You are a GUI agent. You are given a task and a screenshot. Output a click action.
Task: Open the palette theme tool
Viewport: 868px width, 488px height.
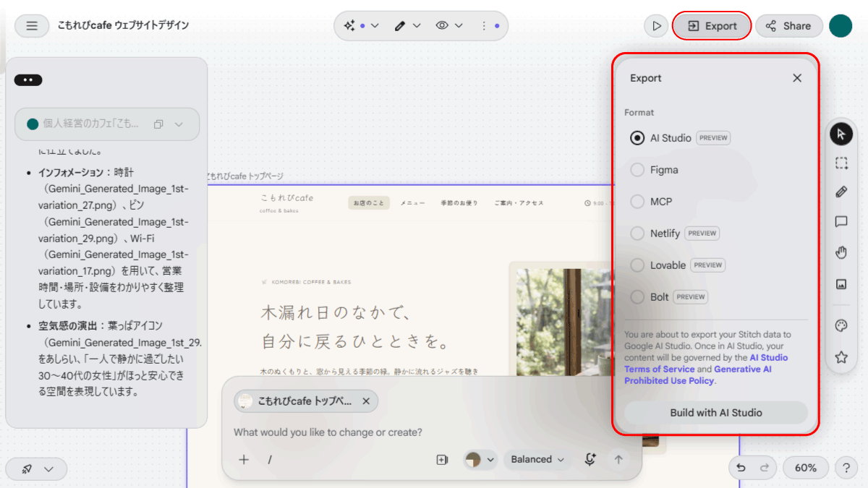[x=841, y=326]
